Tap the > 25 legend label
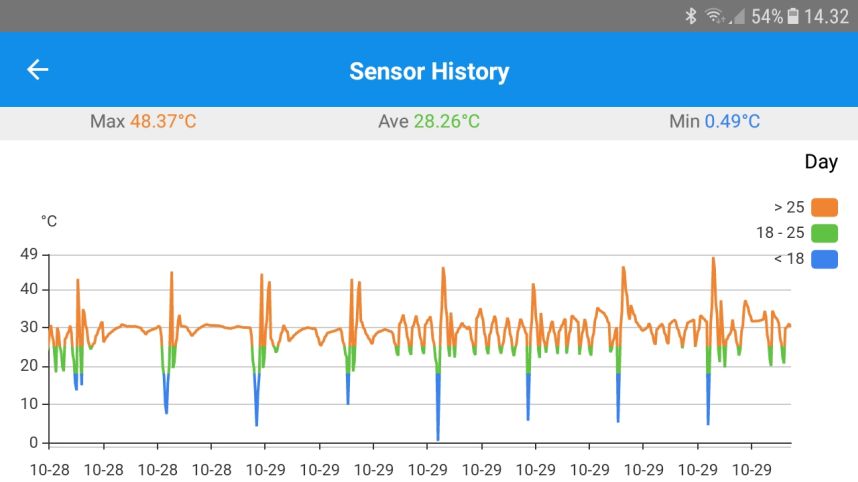The height and width of the screenshot is (482, 858). 788,208
